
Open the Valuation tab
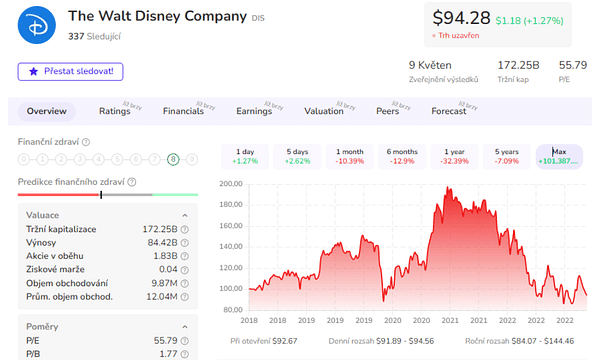pyautogui.click(x=324, y=111)
